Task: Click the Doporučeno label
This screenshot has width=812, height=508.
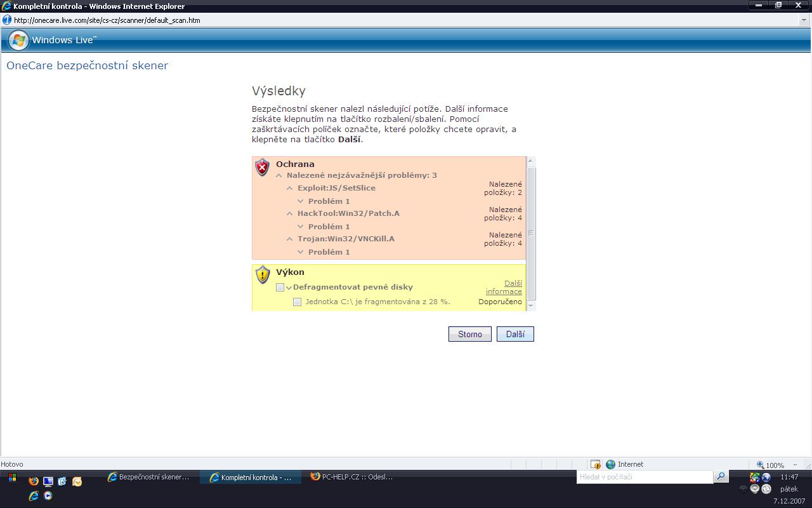Action: pyautogui.click(x=500, y=302)
